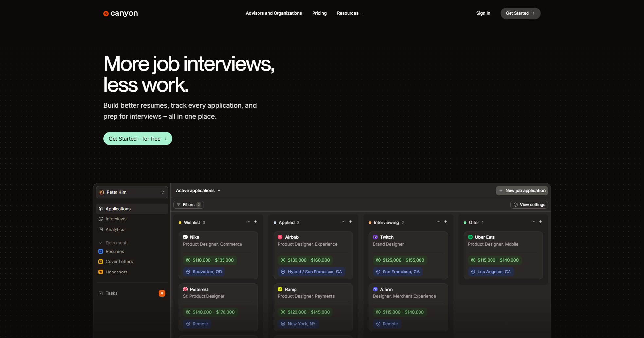Click Twitch San Francisco, CA location tag
This screenshot has height=338, width=644.
click(398, 272)
